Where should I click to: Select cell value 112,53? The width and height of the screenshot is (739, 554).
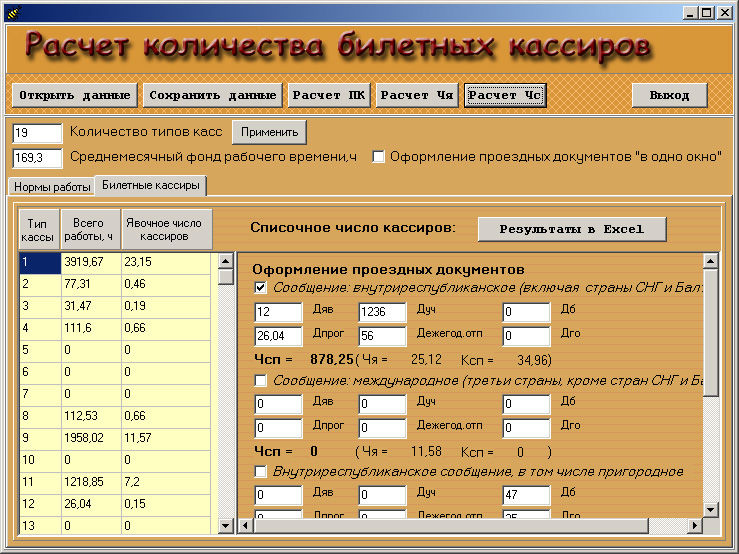pos(91,417)
